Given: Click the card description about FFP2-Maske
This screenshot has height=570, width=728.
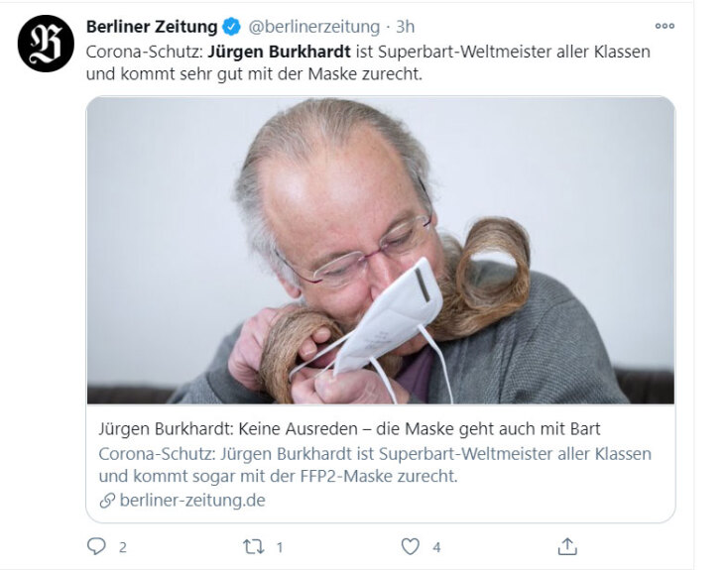Looking at the screenshot, I should pyautogui.click(x=375, y=465).
